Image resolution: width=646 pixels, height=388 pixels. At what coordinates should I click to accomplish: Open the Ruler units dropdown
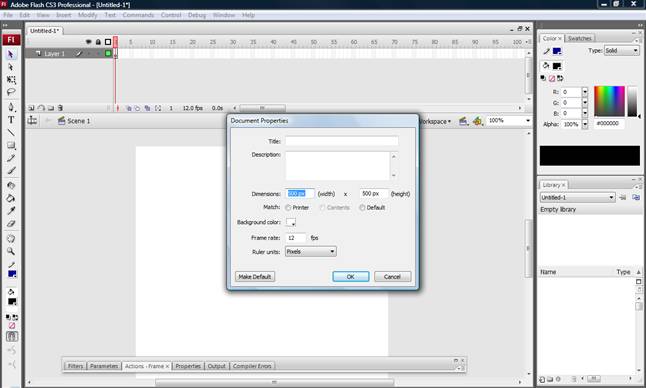click(x=311, y=252)
